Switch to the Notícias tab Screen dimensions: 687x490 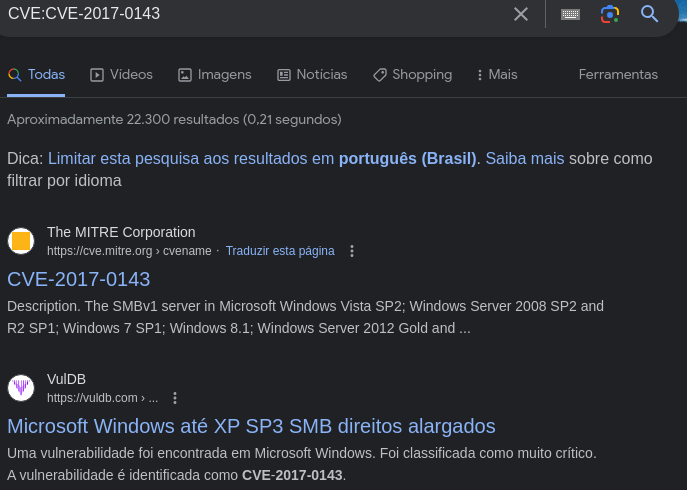pos(312,75)
